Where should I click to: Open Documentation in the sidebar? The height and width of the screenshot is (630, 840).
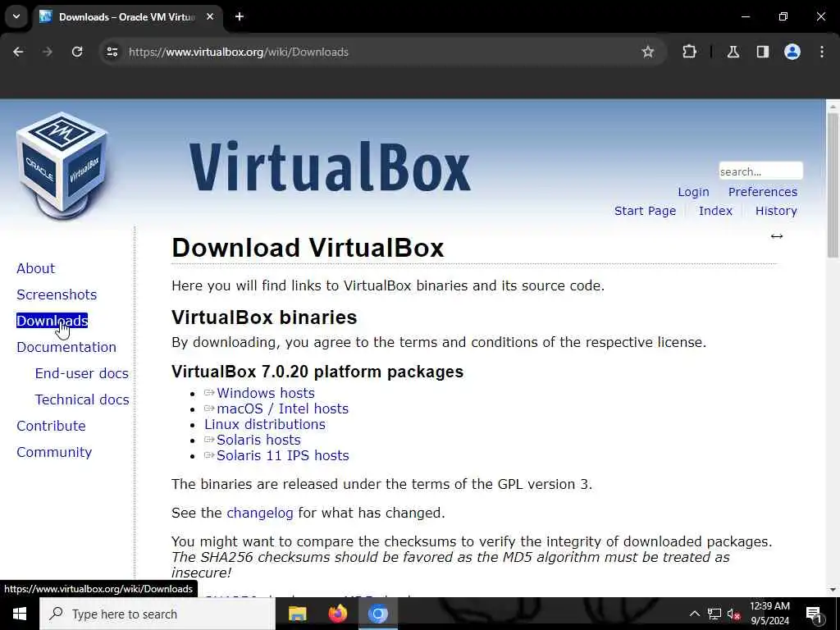click(x=66, y=347)
